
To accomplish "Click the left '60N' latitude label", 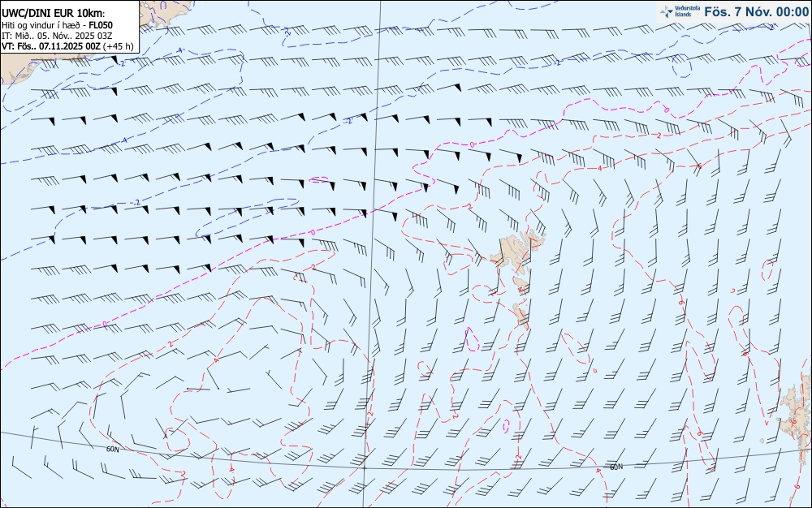I will (112, 450).
